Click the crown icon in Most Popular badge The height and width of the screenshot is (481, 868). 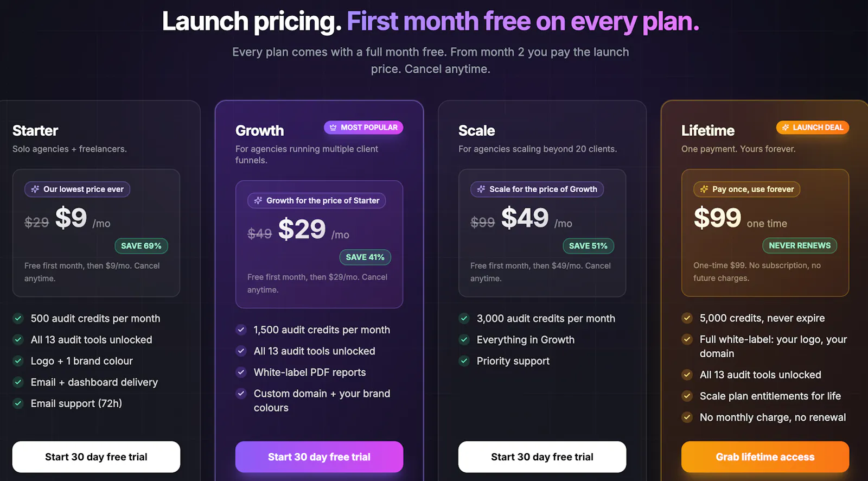click(333, 128)
